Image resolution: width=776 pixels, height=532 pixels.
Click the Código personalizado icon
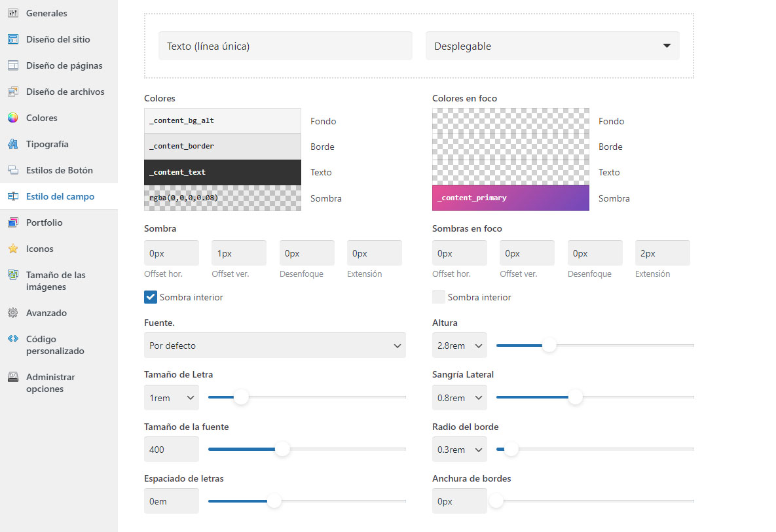pos(13,339)
